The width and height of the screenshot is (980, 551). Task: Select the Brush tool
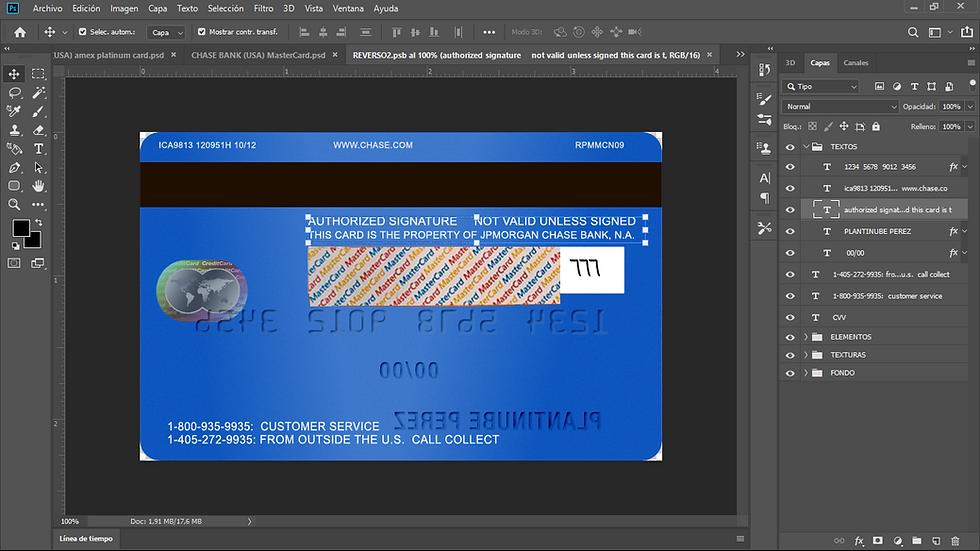[x=38, y=111]
